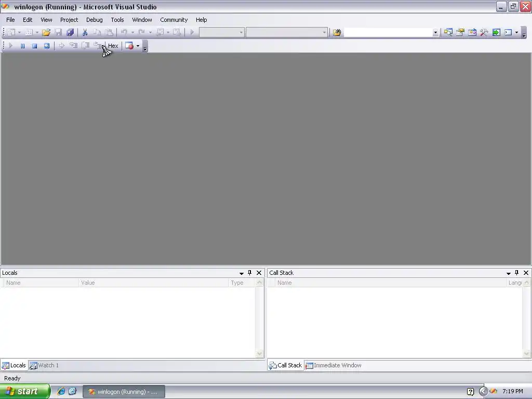Click the New Project icon
532x399 pixels.
tap(11, 32)
